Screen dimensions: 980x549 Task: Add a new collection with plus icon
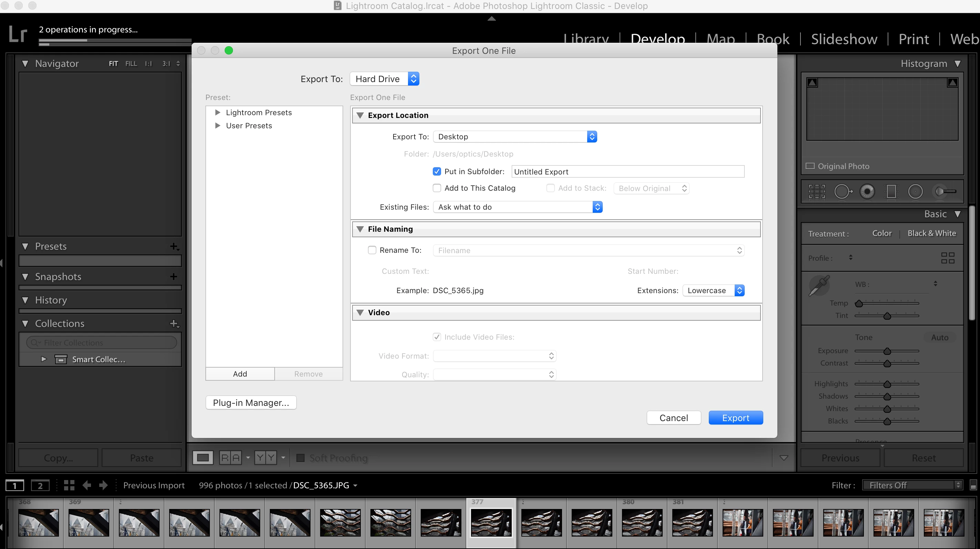174,323
